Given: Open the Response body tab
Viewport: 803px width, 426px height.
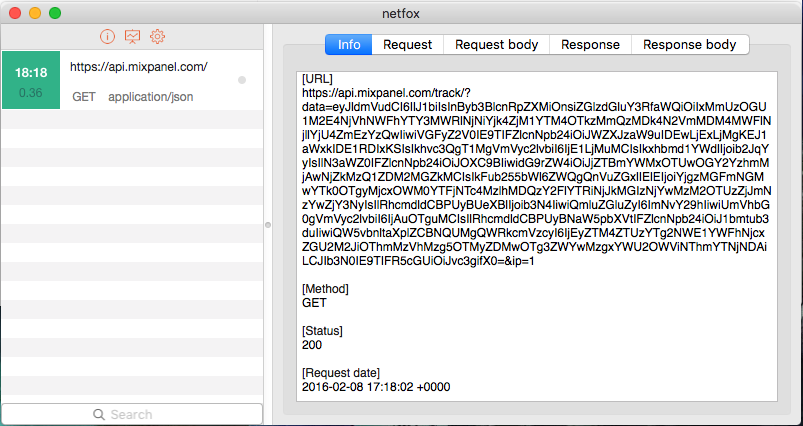Looking at the screenshot, I should click(690, 45).
